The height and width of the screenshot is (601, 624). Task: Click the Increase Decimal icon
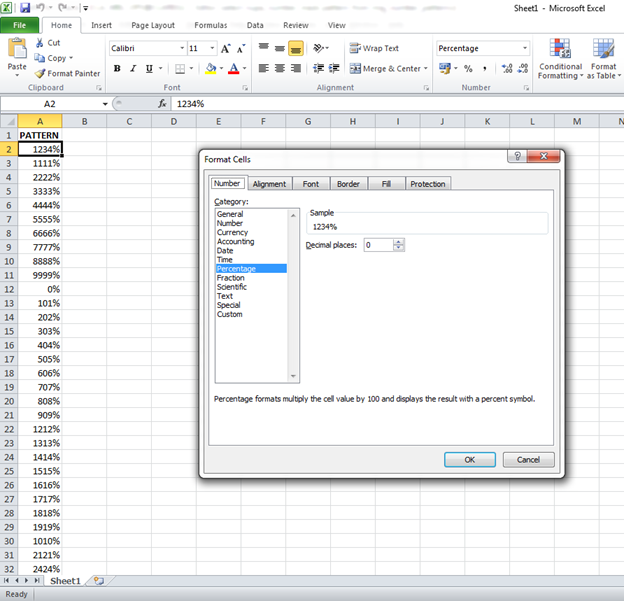tap(507, 68)
